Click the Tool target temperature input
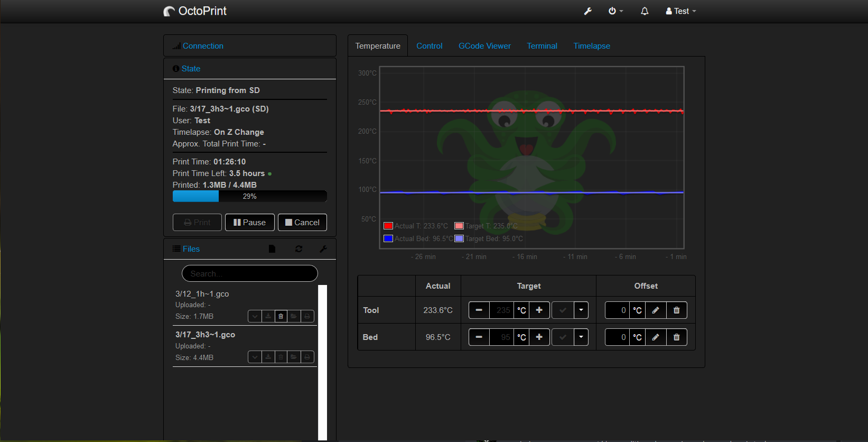868x442 pixels. point(502,310)
